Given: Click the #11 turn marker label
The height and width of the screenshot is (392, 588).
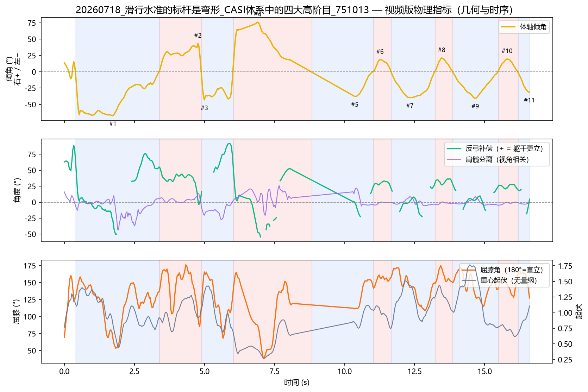Looking at the screenshot, I should pos(529,100).
